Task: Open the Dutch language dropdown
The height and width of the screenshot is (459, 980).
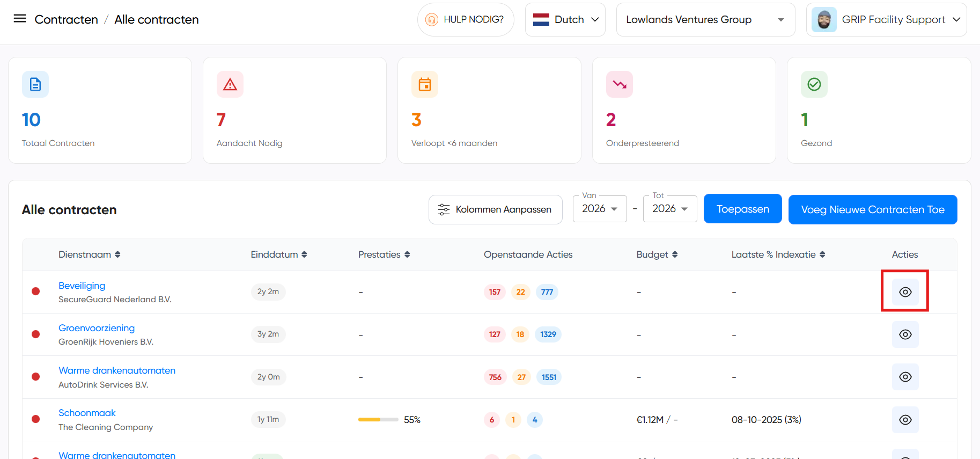Action: click(x=565, y=20)
